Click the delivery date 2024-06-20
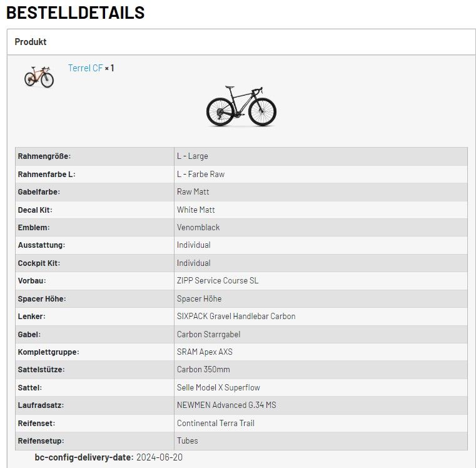This screenshot has height=468, width=476. click(x=160, y=457)
